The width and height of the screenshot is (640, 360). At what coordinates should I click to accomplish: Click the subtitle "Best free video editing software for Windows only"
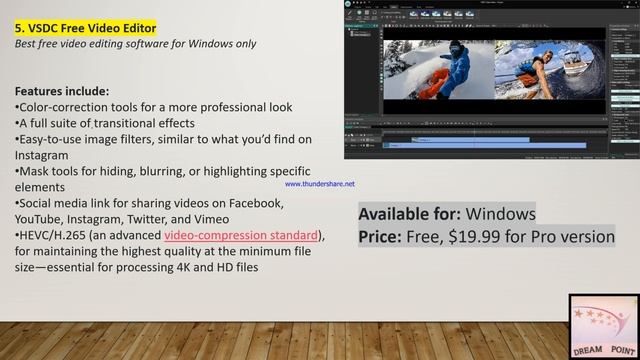pos(136,44)
